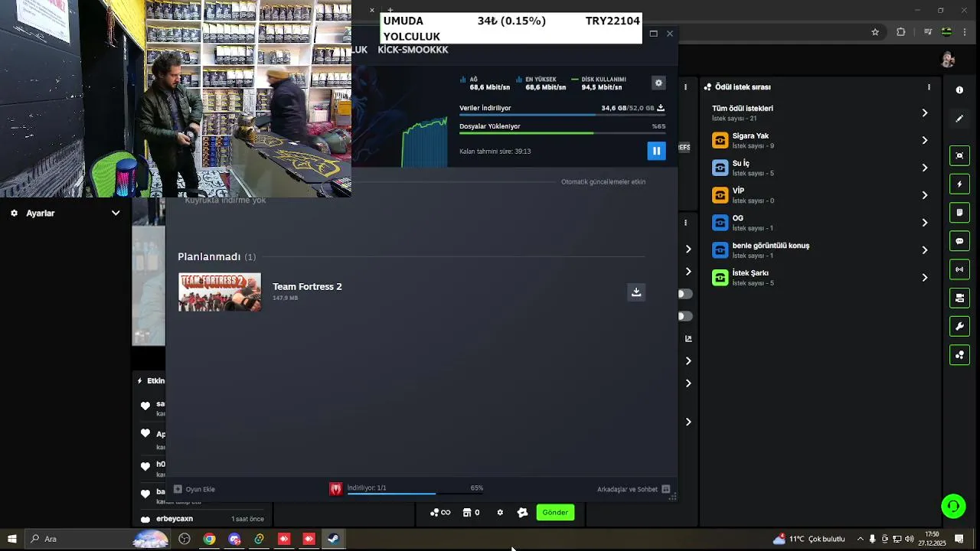
Task: Click the Sigara Yak orange phone icon
Action: pyautogui.click(x=720, y=140)
